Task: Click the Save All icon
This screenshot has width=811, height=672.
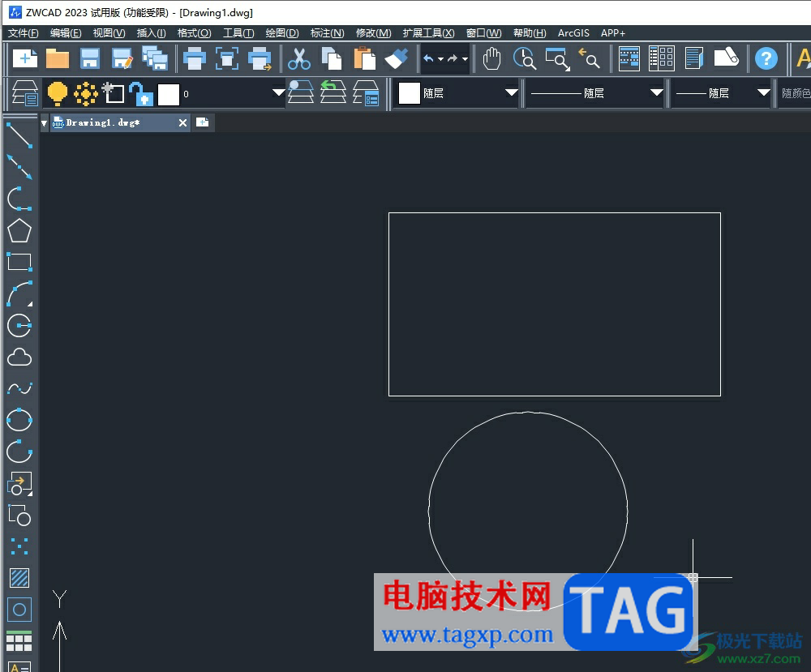Action: tap(155, 58)
